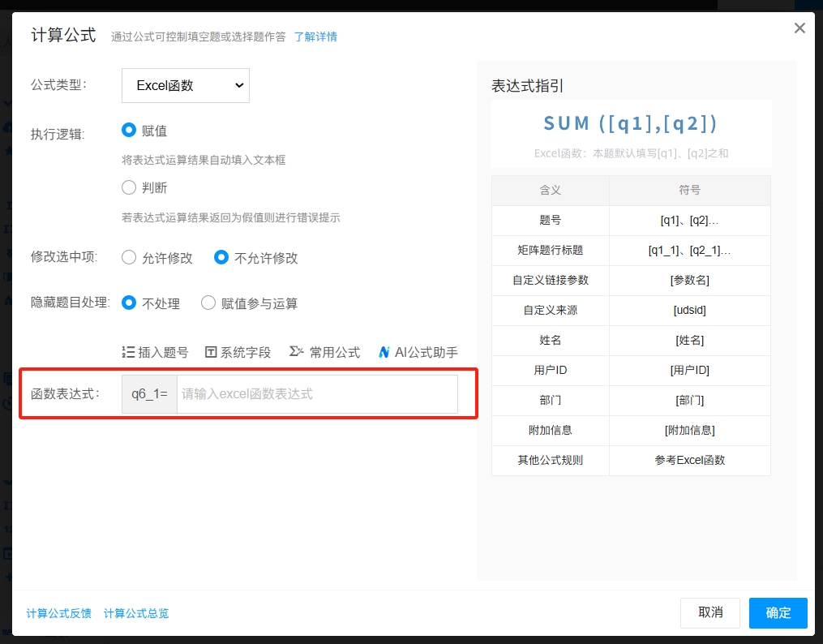Click the 自定义来源 cell
Viewport: 823px width, 644px height.
[550, 310]
